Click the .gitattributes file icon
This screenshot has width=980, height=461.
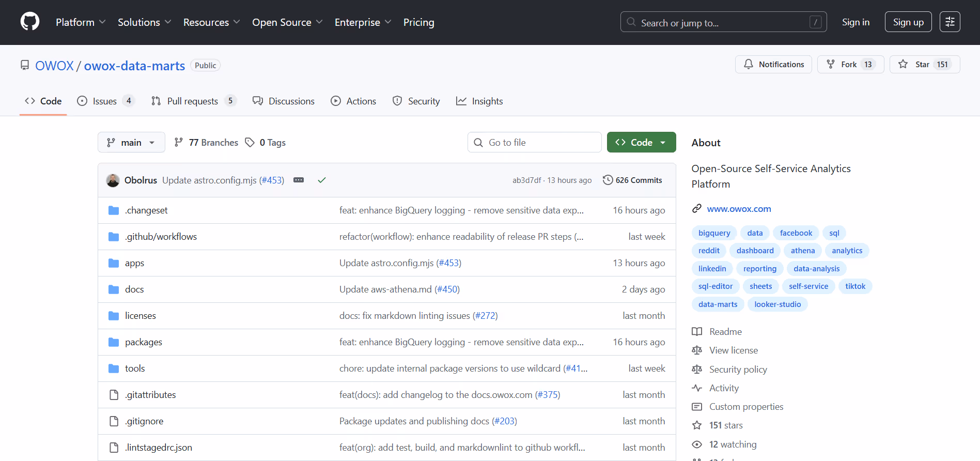point(114,395)
